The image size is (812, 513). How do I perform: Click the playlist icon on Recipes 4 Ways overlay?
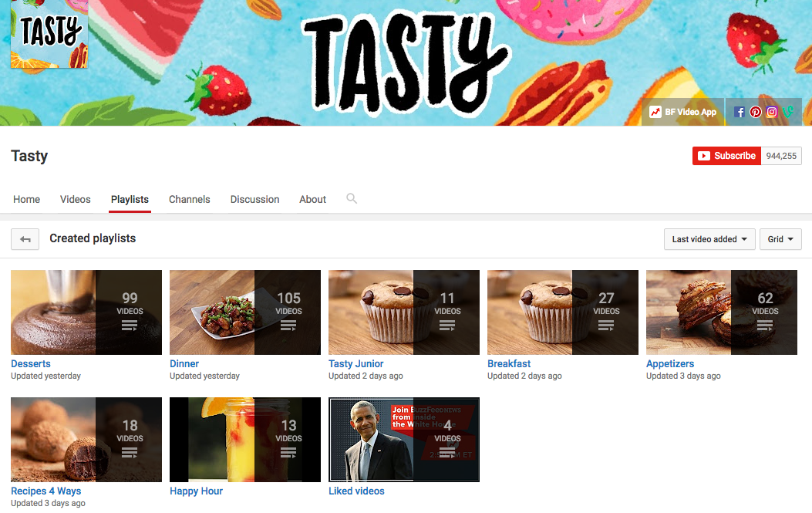click(x=130, y=453)
